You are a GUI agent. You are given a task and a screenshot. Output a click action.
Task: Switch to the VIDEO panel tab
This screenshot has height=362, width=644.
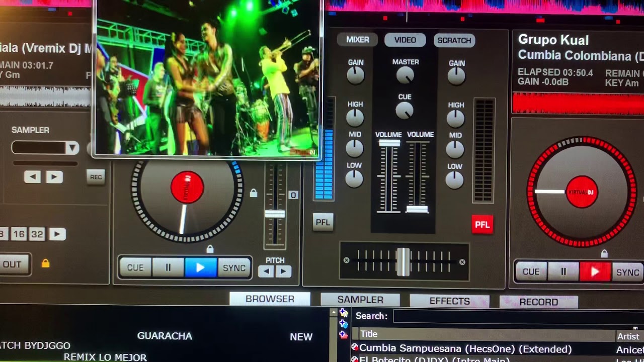[x=405, y=40]
